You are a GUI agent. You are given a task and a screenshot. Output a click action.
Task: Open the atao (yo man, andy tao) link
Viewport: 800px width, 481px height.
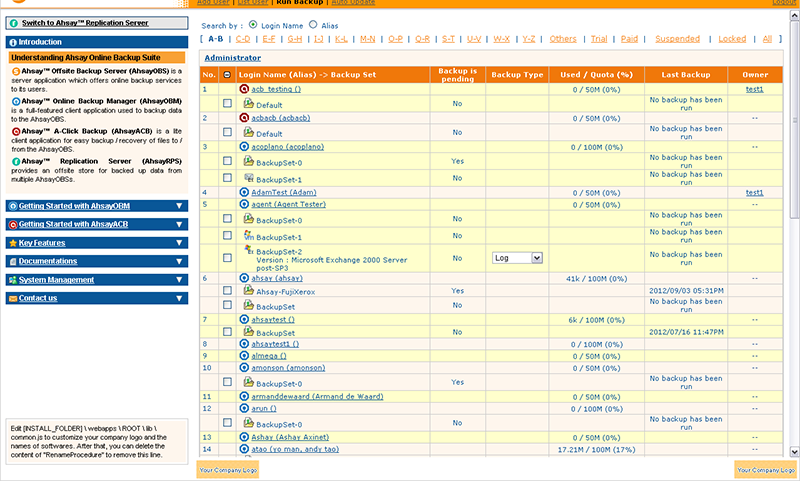[x=295, y=449]
